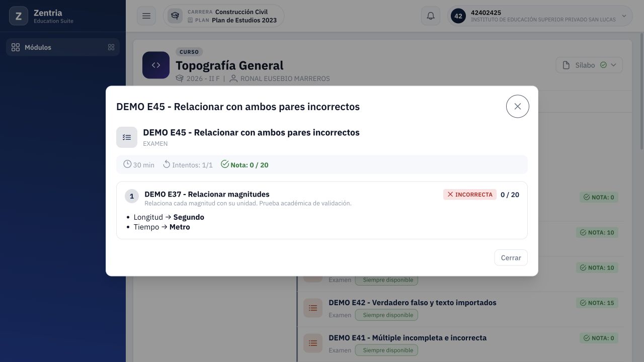Screen dimensions: 644x362
Task: Click the Zentria logo icon
Action: [x=19, y=16]
